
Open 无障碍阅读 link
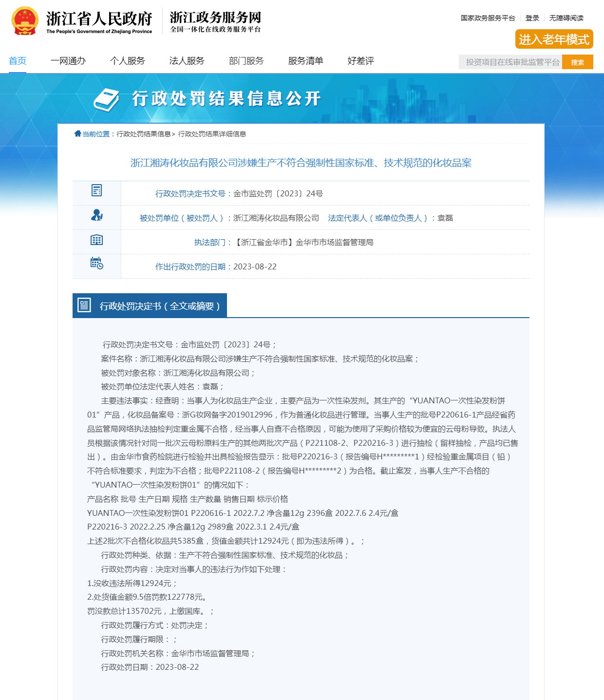coord(566,18)
